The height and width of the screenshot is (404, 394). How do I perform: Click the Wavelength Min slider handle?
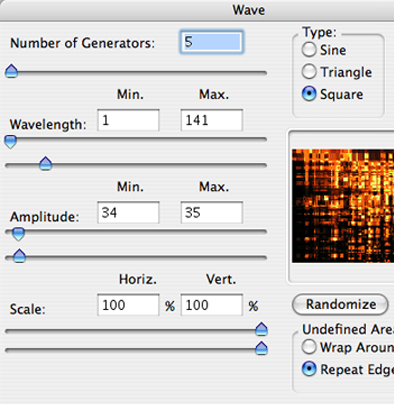pyautogui.click(x=11, y=142)
